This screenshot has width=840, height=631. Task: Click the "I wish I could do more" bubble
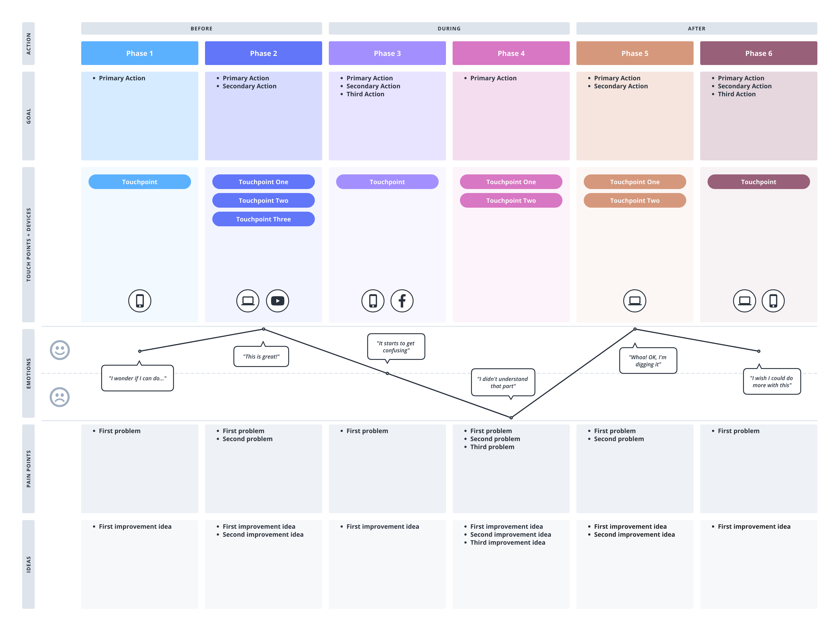tap(772, 382)
